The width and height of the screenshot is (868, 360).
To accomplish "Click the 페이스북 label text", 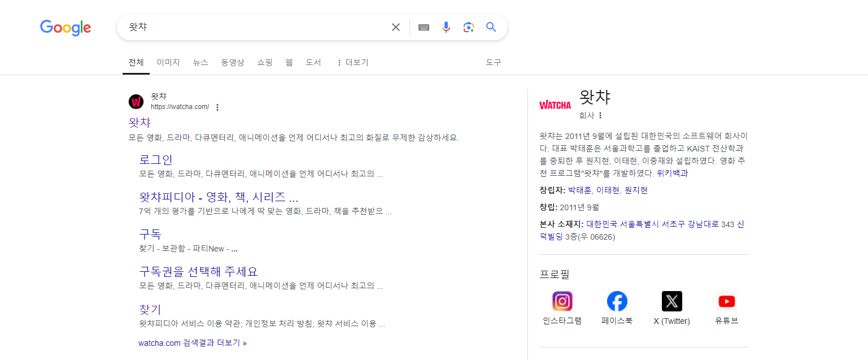I will pyautogui.click(x=617, y=321).
